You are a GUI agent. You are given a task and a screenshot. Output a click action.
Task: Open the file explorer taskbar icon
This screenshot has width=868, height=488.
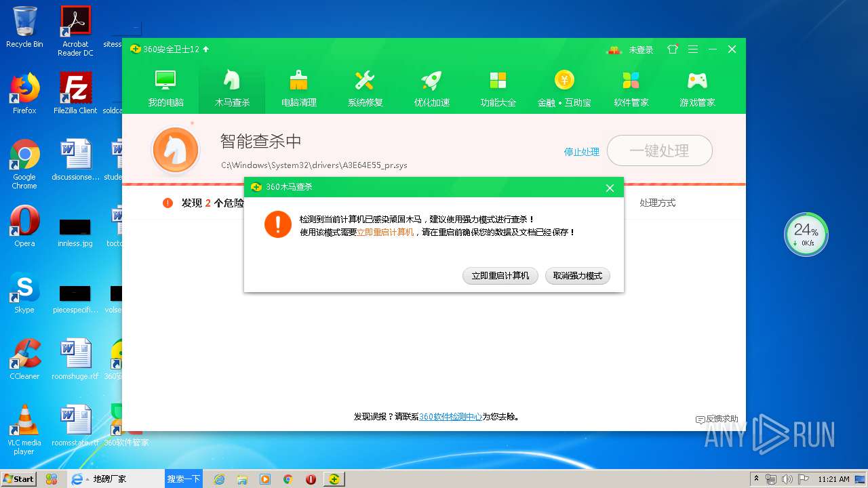point(242,479)
